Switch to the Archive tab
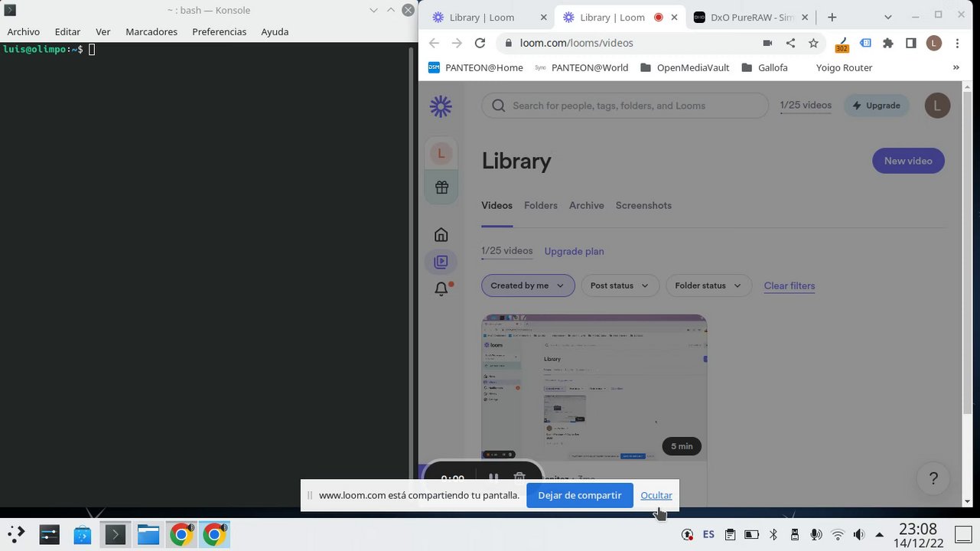980x551 pixels. pos(587,205)
